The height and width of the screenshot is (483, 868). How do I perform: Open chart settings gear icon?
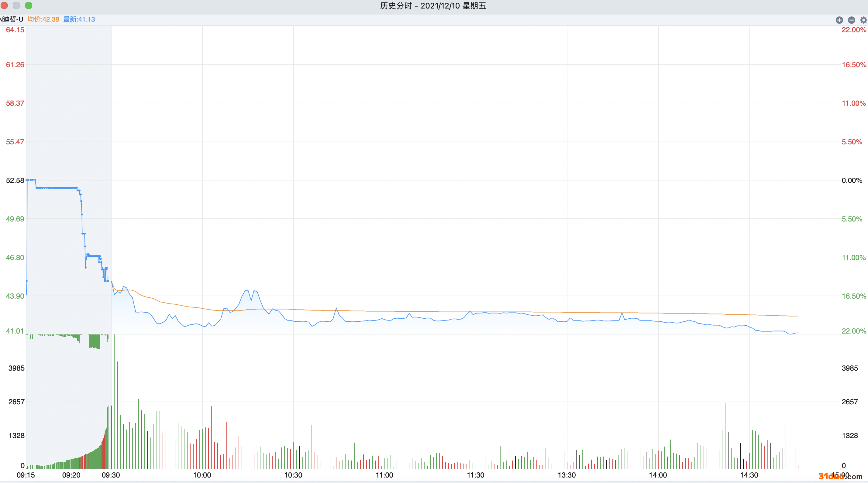point(863,20)
